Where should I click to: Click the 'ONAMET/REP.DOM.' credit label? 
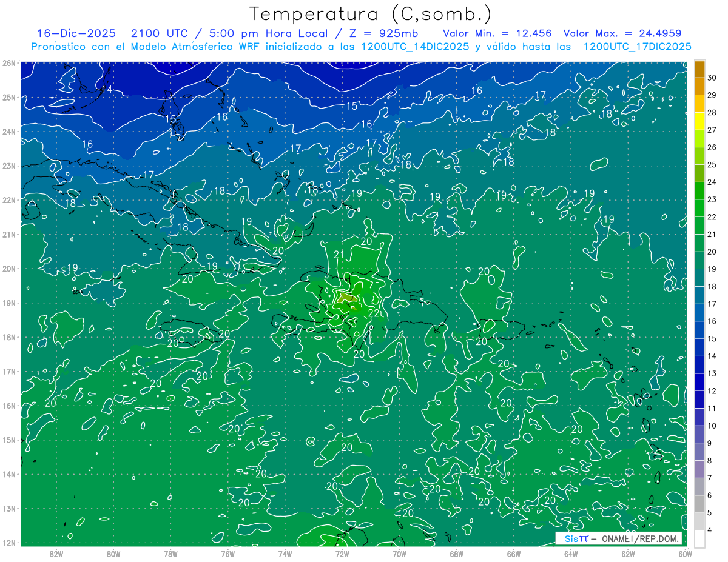coord(639,538)
